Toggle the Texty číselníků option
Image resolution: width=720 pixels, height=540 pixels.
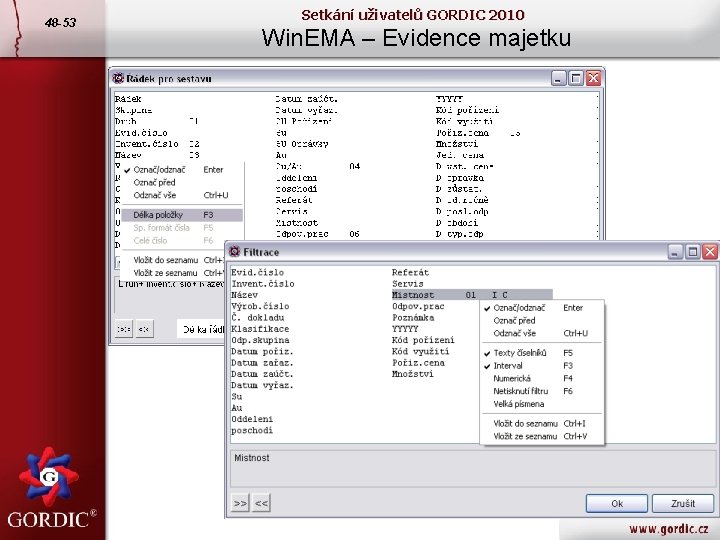(542, 353)
